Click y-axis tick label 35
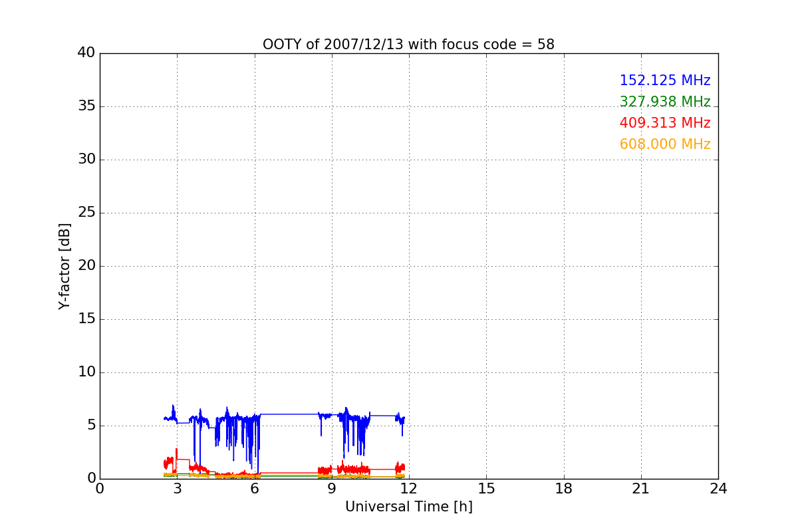 (x=86, y=106)
